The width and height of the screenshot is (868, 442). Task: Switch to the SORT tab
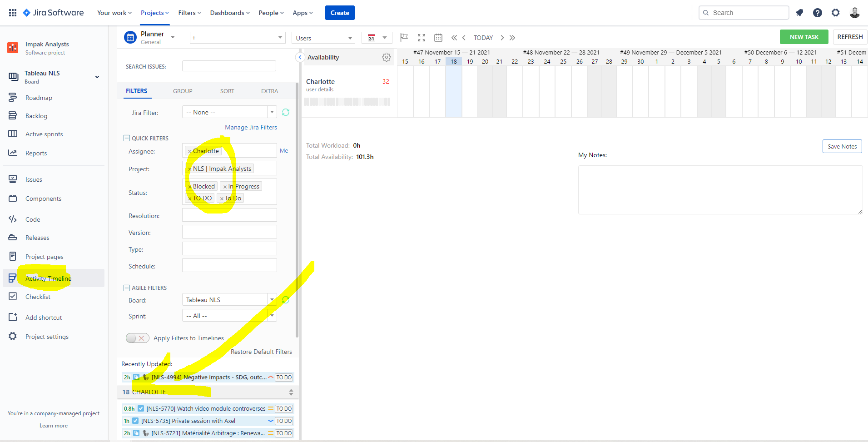(227, 91)
